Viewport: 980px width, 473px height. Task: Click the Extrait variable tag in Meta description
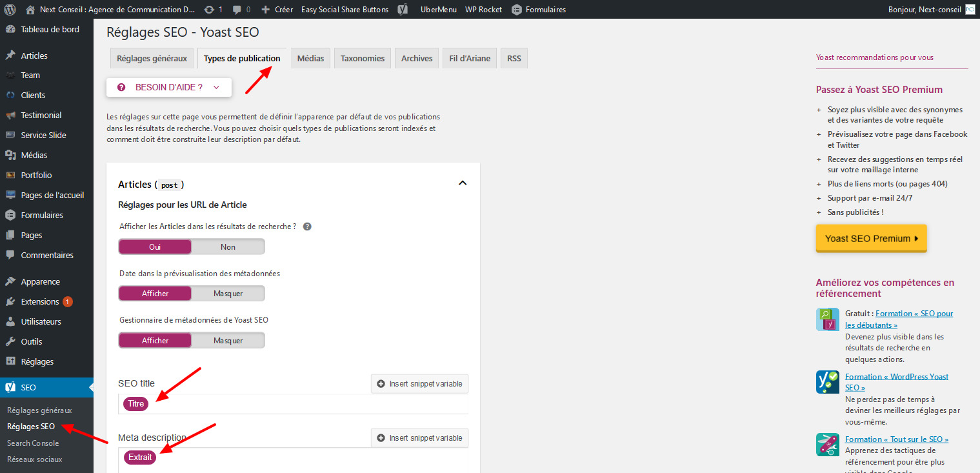pyautogui.click(x=140, y=458)
